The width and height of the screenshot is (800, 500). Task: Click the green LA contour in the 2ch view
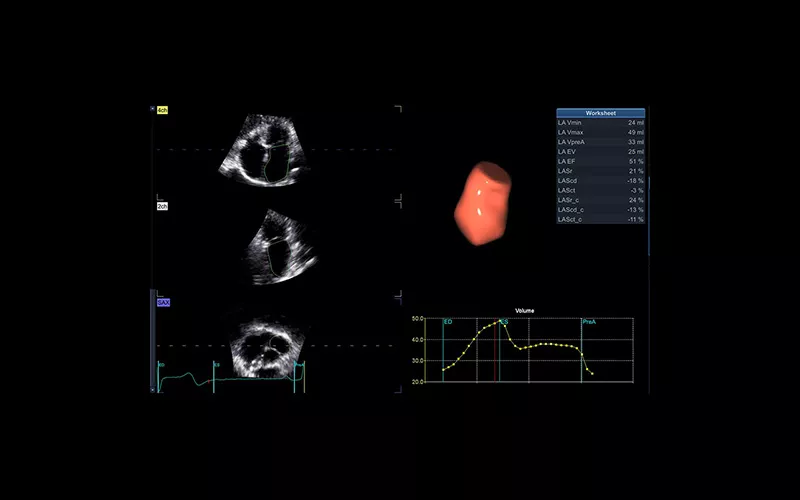click(279, 258)
